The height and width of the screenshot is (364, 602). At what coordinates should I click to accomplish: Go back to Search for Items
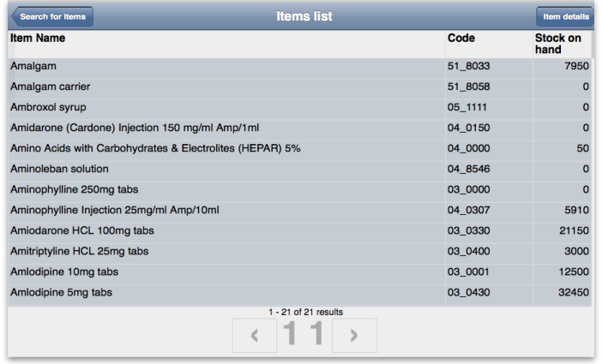(51, 16)
